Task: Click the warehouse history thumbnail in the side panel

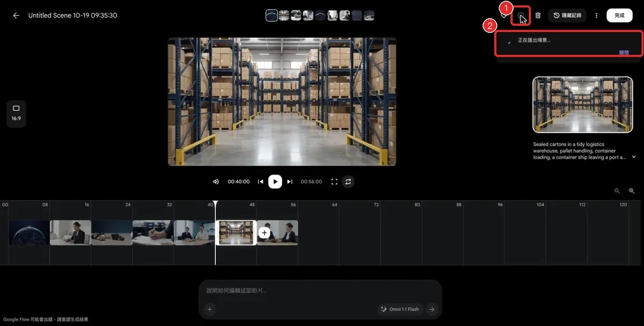Action: pyautogui.click(x=582, y=105)
